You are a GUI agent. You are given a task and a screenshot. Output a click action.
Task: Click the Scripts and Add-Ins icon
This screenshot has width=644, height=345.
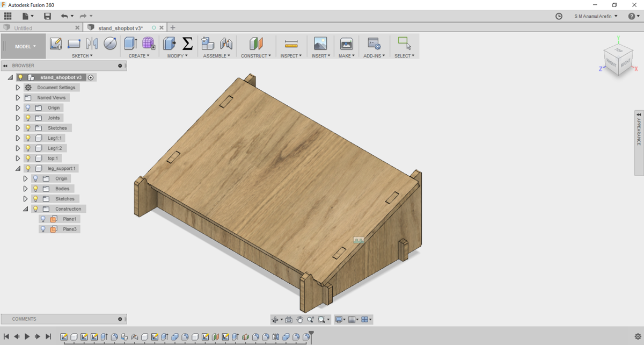[374, 44]
